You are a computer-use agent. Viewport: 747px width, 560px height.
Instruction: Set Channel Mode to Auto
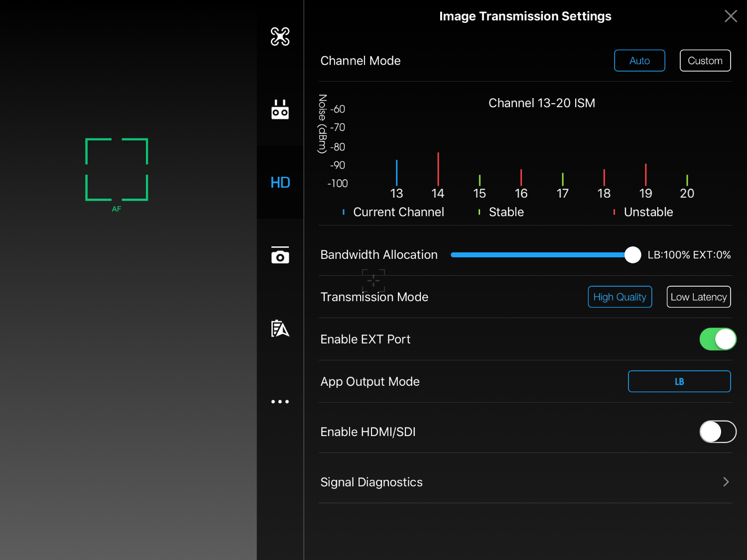[x=639, y=61]
